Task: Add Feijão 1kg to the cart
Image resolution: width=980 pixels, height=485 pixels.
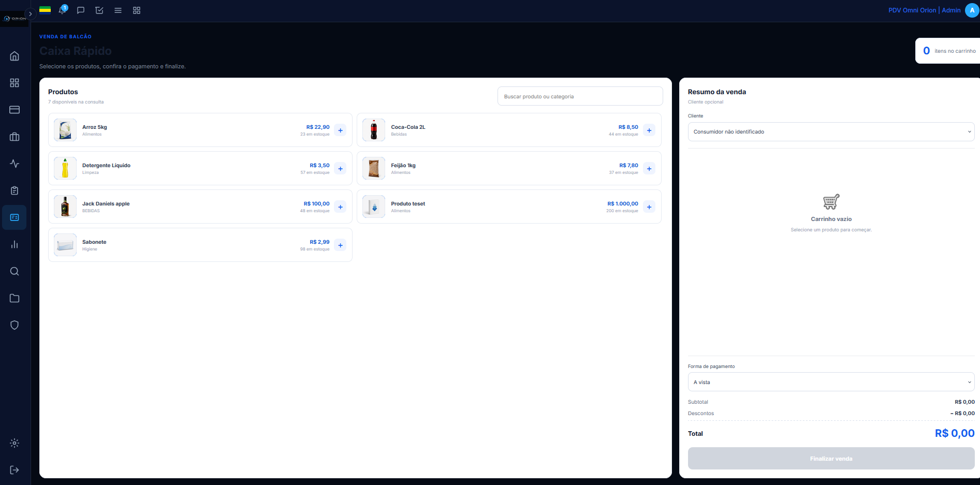Action: [649, 169]
